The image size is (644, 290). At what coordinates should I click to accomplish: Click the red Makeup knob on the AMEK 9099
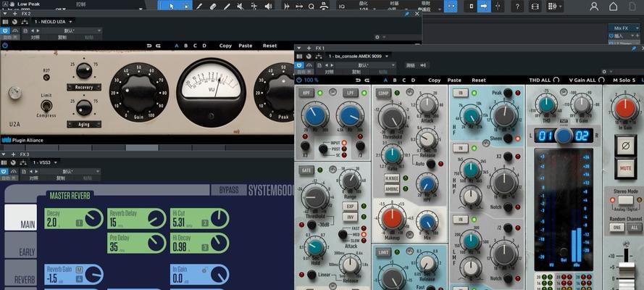tap(392, 218)
